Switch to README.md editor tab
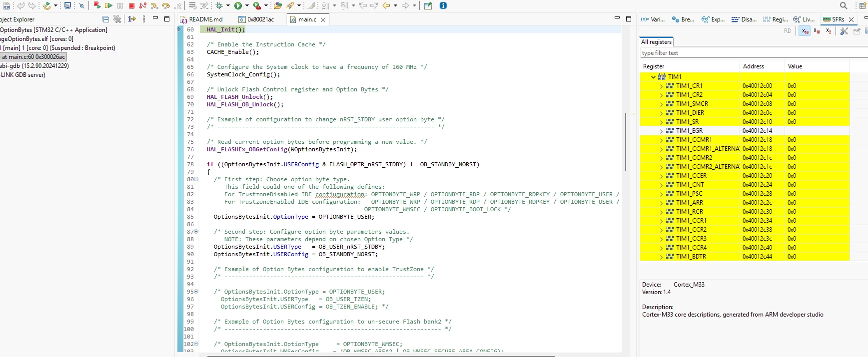Image resolution: width=868 pixels, height=357 pixels. pos(201,19)
